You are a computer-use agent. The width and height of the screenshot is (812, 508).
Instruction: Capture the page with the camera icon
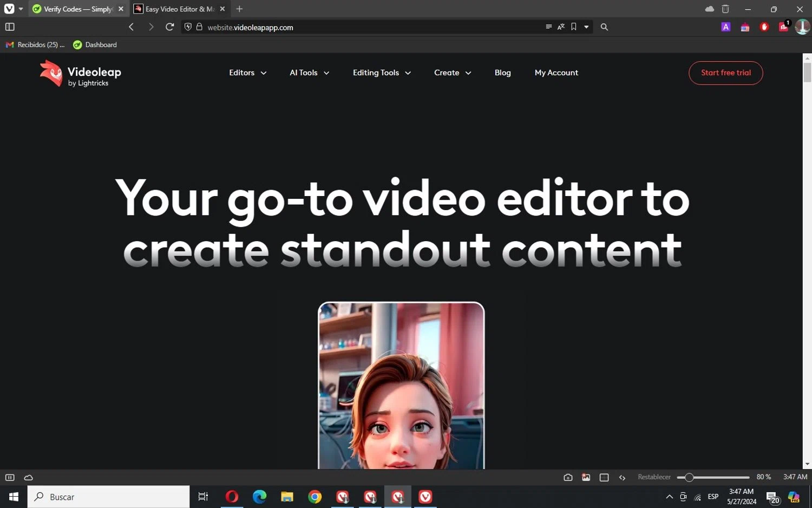click(x=568, y=477)
